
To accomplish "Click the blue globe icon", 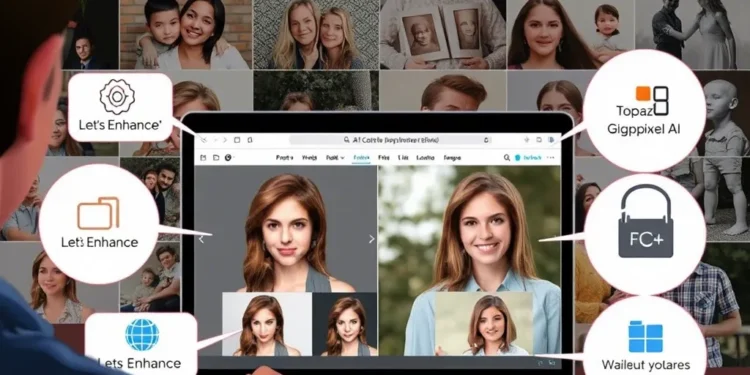I will pyautogui.click(x=142, y=335).
